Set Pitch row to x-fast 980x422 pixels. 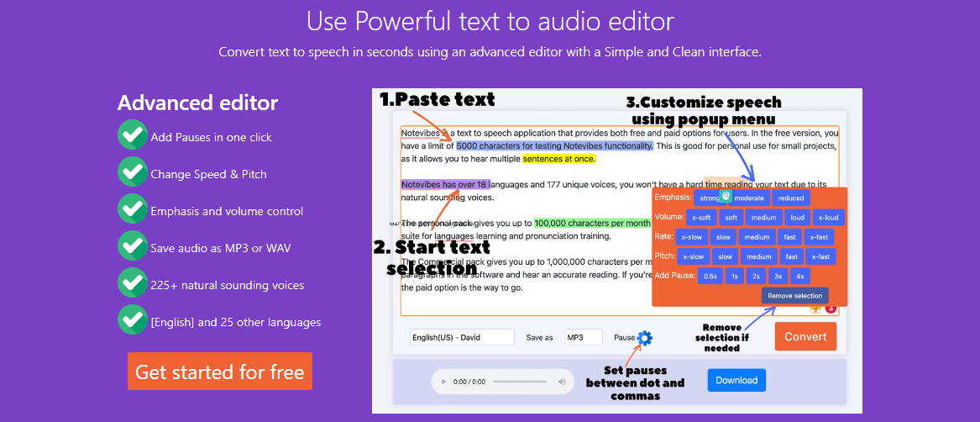(820, 256)
